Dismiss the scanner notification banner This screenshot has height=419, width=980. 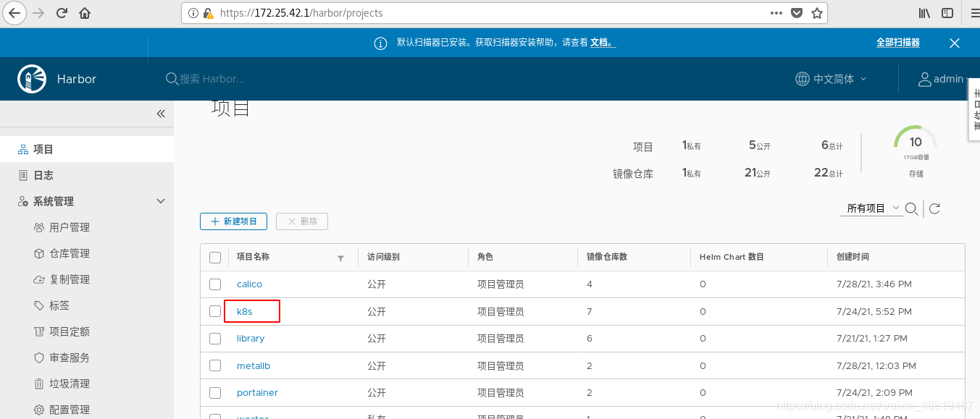[x=955, y=43]
